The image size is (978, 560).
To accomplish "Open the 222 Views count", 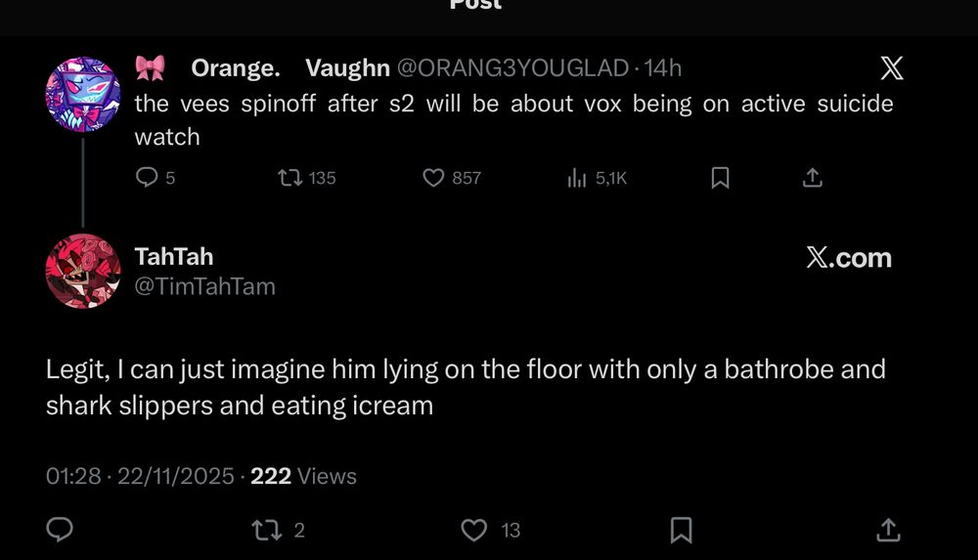I will 303,476.
